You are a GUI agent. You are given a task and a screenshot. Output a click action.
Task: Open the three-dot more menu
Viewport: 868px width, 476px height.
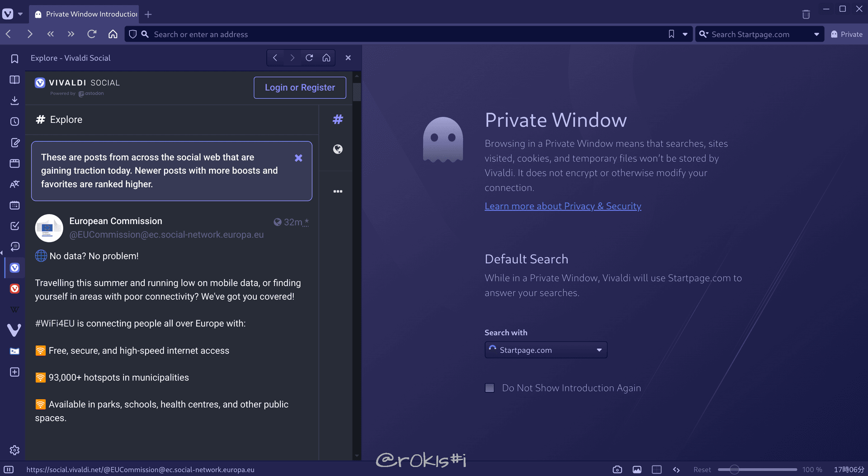(338, 191)
